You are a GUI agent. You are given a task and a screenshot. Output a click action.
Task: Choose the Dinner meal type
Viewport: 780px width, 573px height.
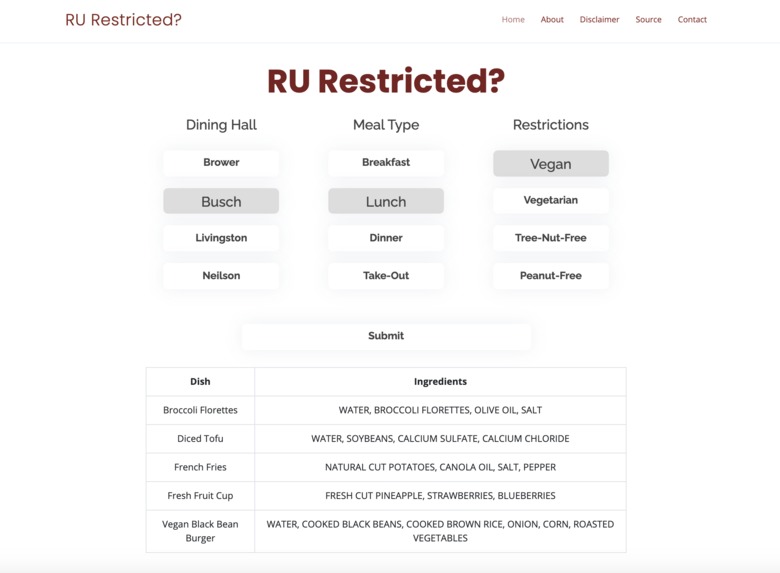point(386,238)
